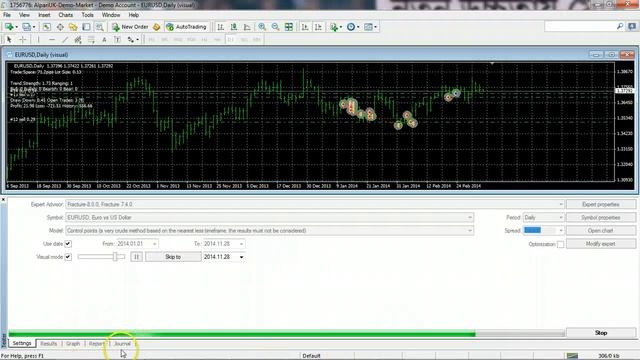Expand the Model dropdown
Screen dimensions: 640x360
[x=470, y=231]
